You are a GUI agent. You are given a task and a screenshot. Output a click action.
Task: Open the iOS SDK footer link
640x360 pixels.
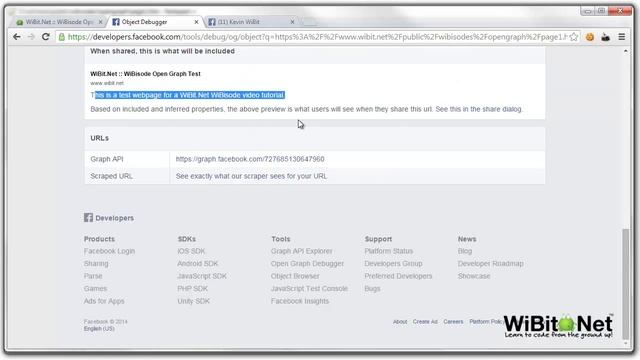[x=191, y=251]
